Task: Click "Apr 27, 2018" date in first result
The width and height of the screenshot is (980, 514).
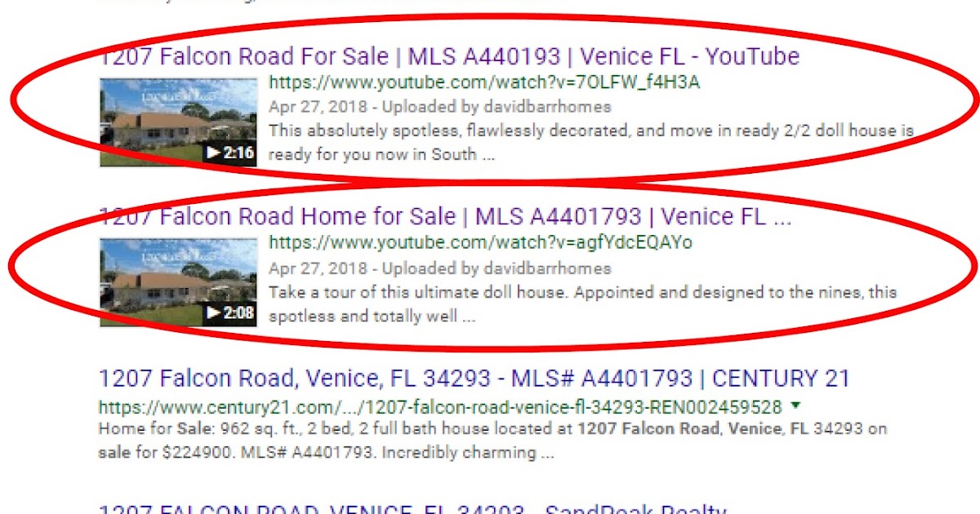Action: (x=321, y=107)
